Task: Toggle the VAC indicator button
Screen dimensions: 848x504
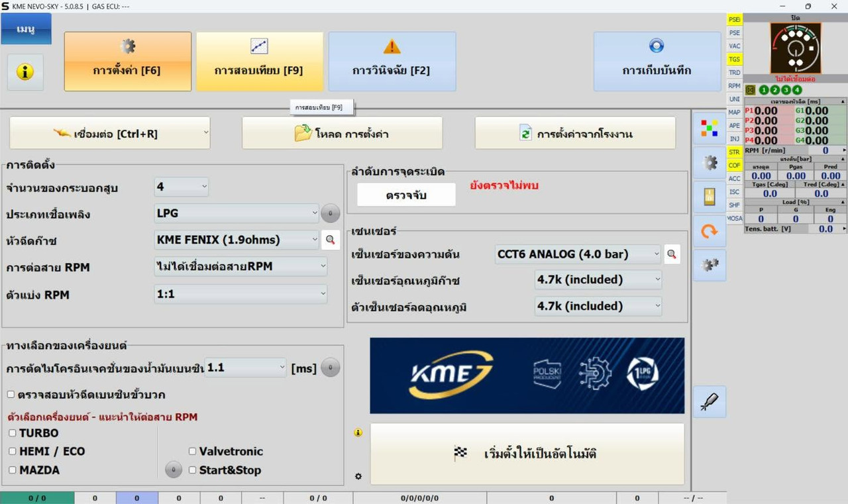Action: click(735, 46)
